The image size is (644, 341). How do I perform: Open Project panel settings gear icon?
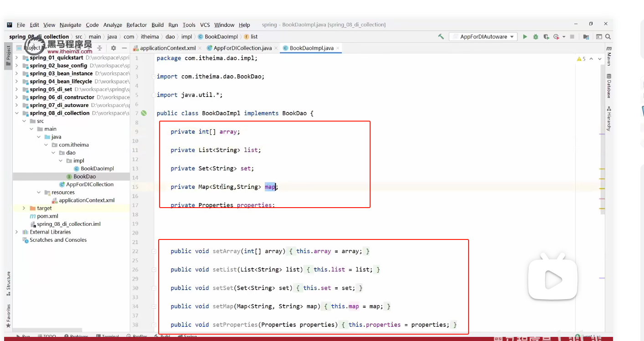pyautogui.click(x=113, y=48)
